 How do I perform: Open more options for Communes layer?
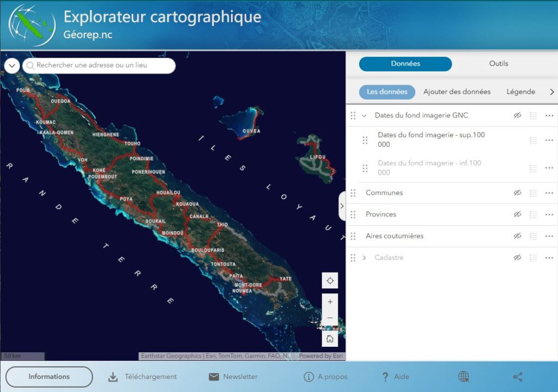(x=549, y=193)
